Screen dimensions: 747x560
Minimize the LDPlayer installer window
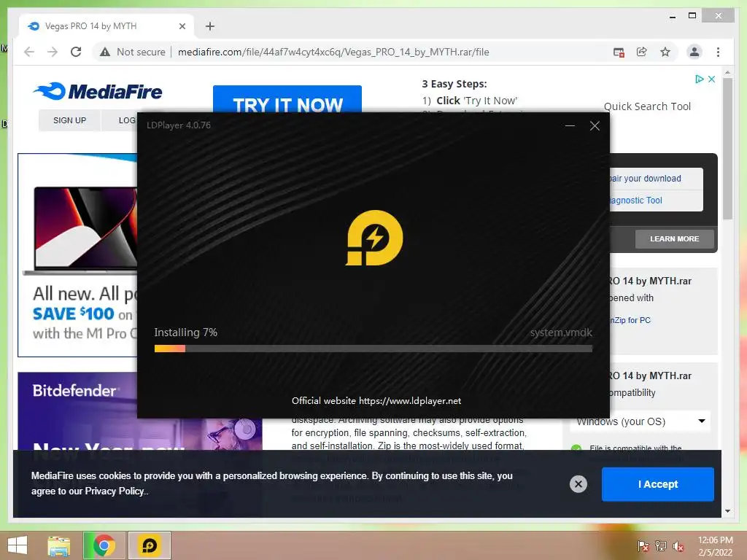570,125
